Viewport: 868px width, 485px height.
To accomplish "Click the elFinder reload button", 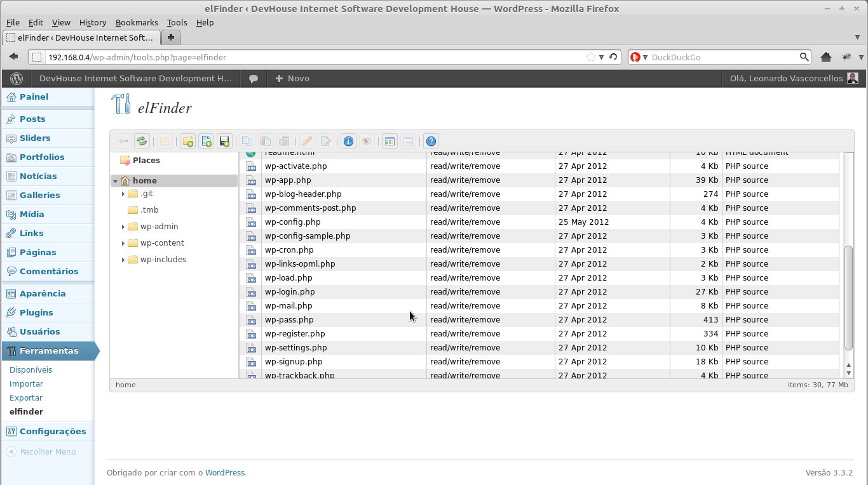I will pyautogui.click(x=142, y=142).
